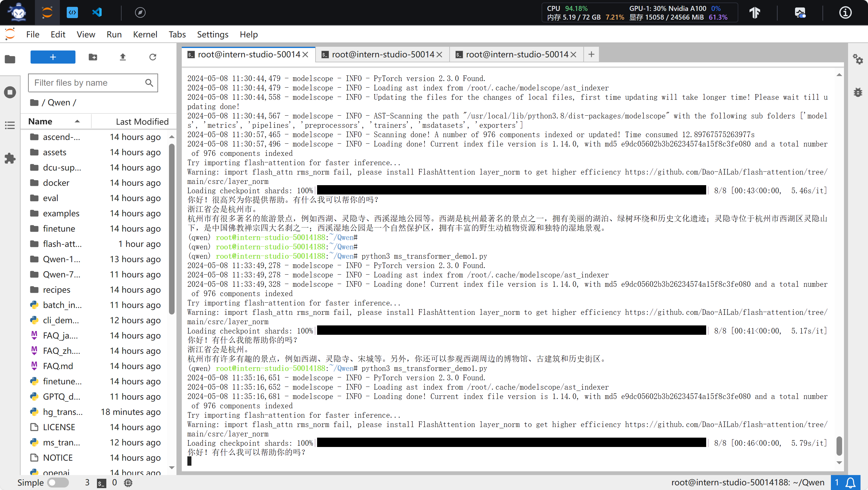Open the extension manager puzzle icon

[x=10, y=158]
